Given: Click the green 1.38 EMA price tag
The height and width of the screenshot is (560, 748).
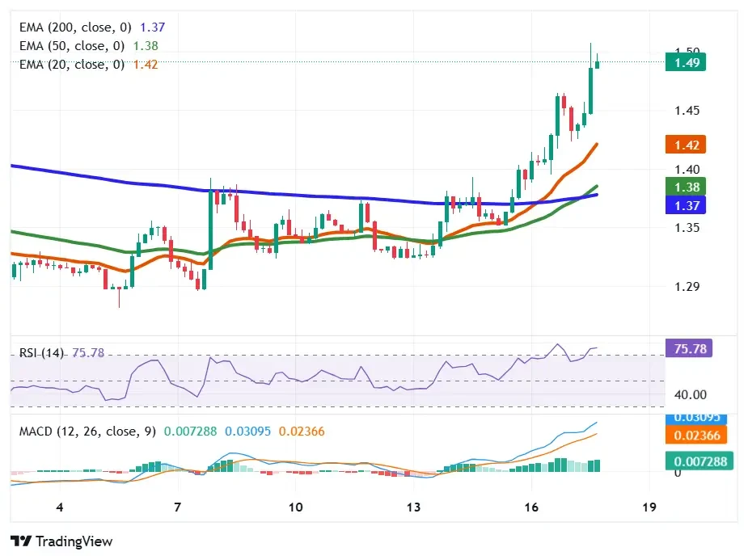Looking at the screenshot, I should [686, 187].
